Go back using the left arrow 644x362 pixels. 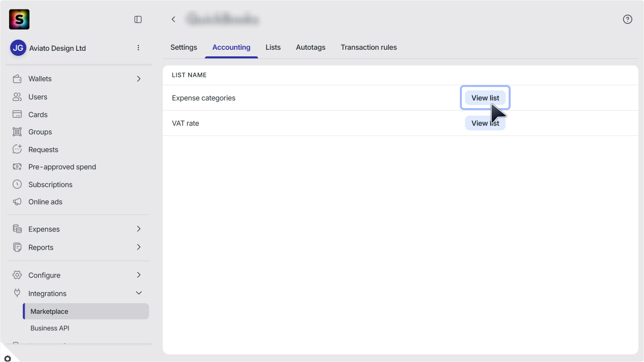click(173, 20)
